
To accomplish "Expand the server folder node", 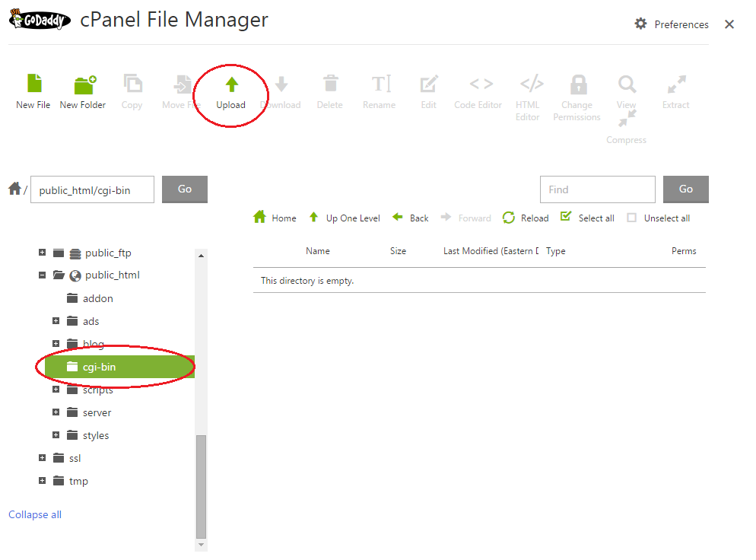I will (x=54, y=412).
